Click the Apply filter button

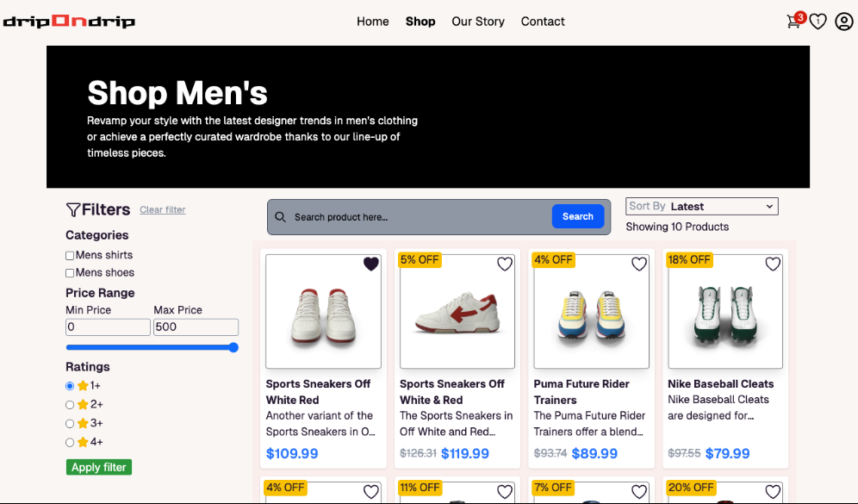[x=99, y=467]
